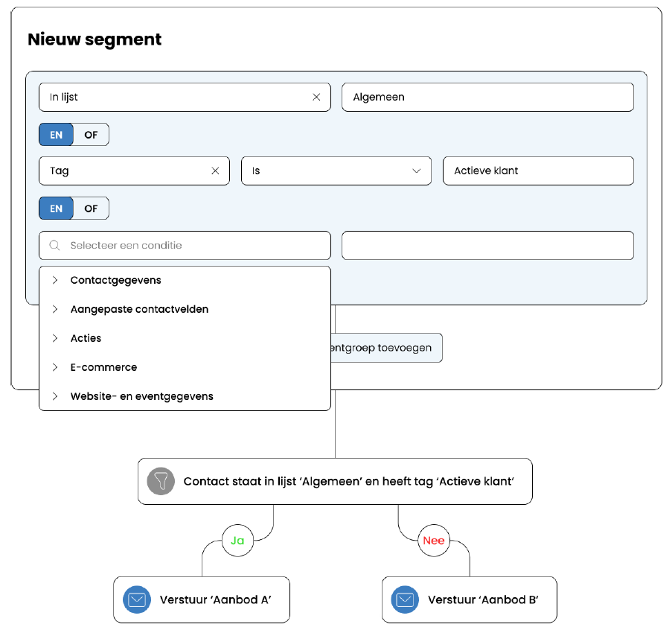Toggle 'EN' in the first operator switch
Screen dimensions: 672x630
click(56, 134)
